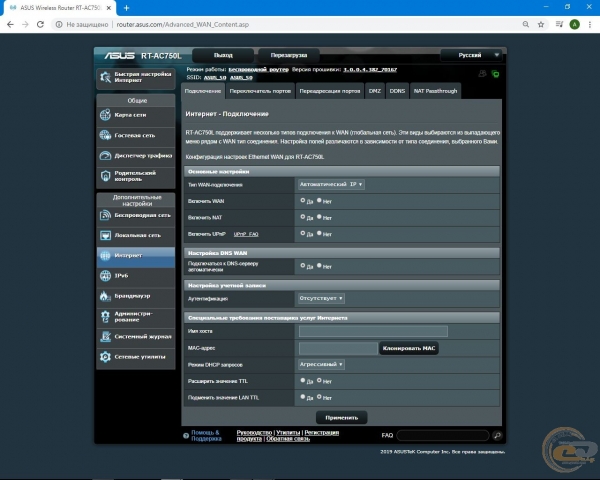The width and height of the screenshot is (600, 480).
Task: Switch to the Переадресация портов tab
Action: click(331, 91)
